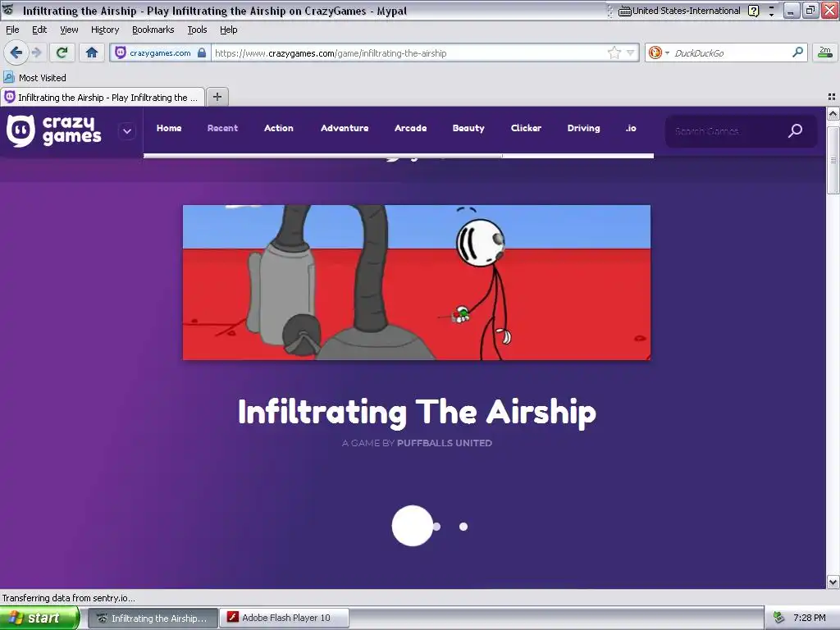
Task: Click the game preview thumbnail image
Action: (x=416, y=282)
